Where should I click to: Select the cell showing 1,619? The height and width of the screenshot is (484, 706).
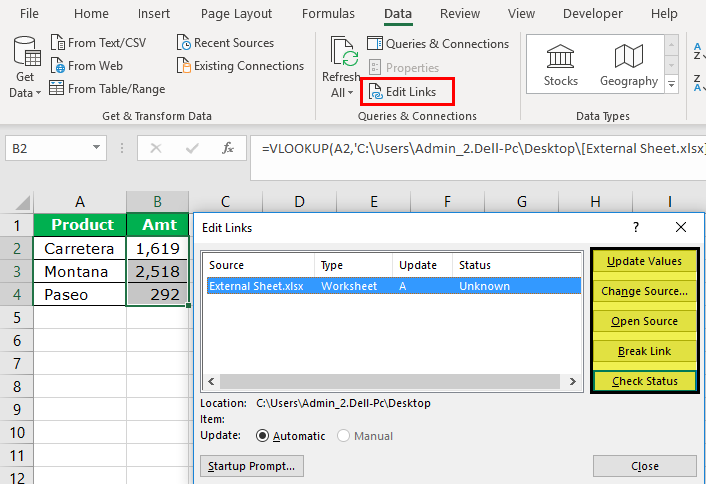[x=158, y=248]
